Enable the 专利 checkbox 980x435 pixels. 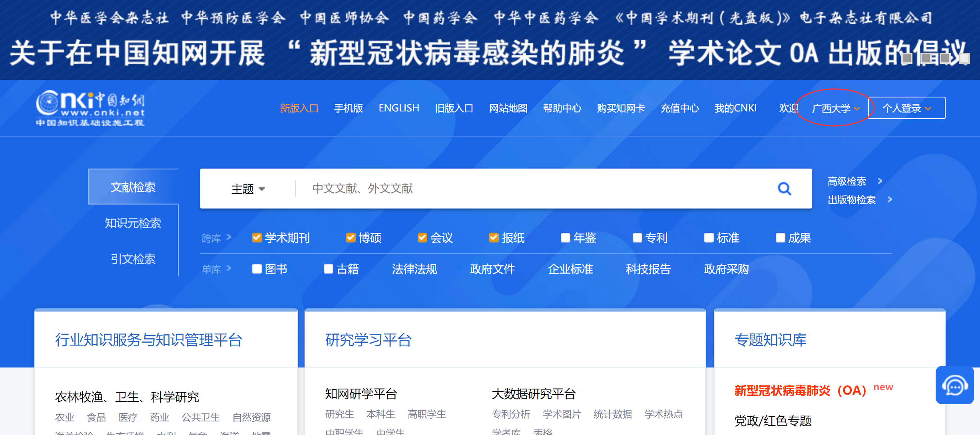(637, 238)
